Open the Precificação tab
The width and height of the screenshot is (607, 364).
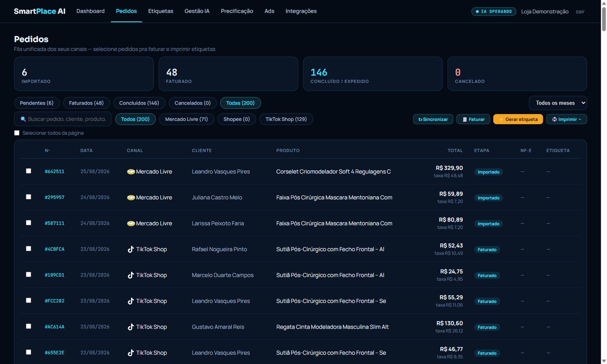[x=237, y=11]
